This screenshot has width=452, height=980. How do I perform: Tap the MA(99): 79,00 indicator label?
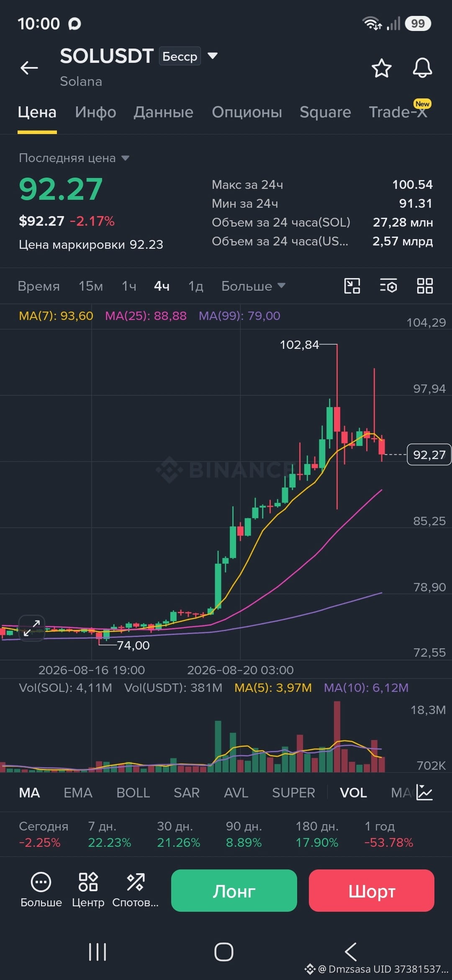(239, 316)
